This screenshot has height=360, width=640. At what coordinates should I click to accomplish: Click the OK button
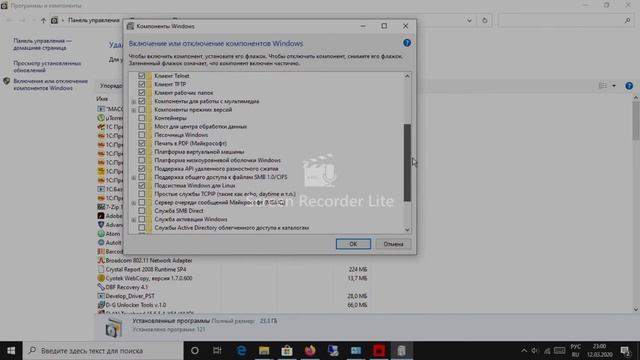point(353,244)
